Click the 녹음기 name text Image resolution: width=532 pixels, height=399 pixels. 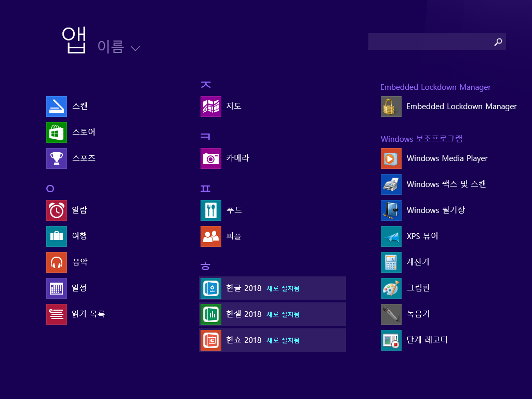pos(418,313)
